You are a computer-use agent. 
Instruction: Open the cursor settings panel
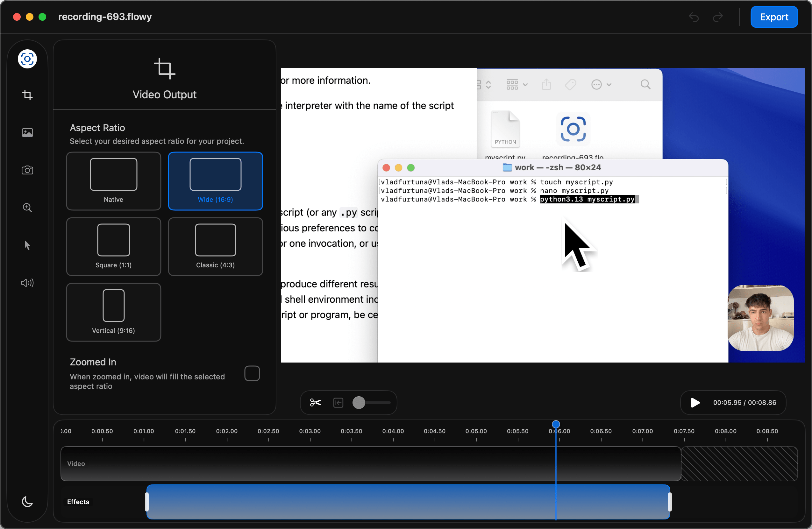click(27, 245)
